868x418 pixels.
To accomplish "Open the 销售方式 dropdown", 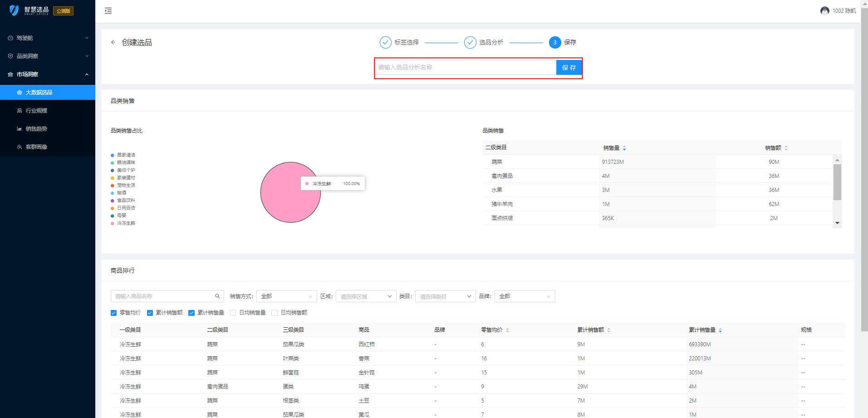I will (286, 296).
